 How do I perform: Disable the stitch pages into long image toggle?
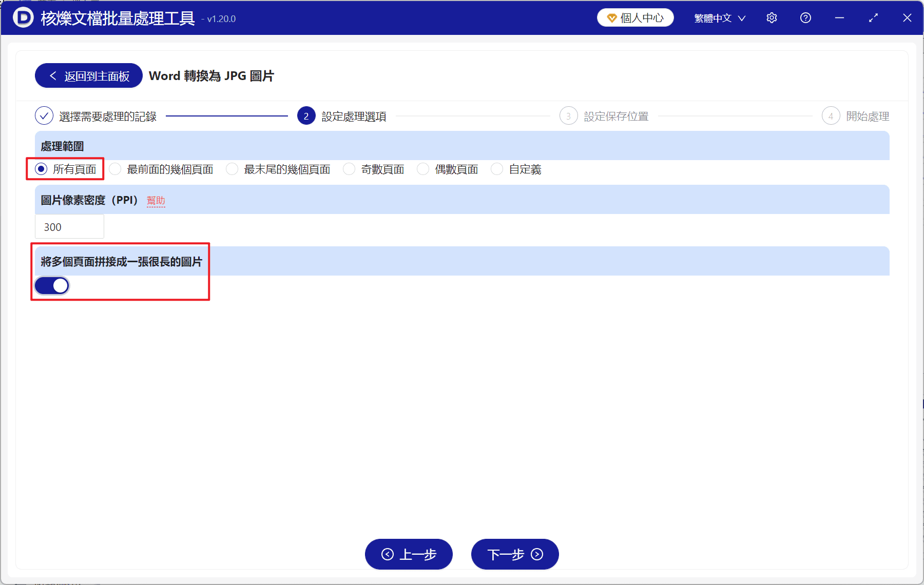click(51, 285)
